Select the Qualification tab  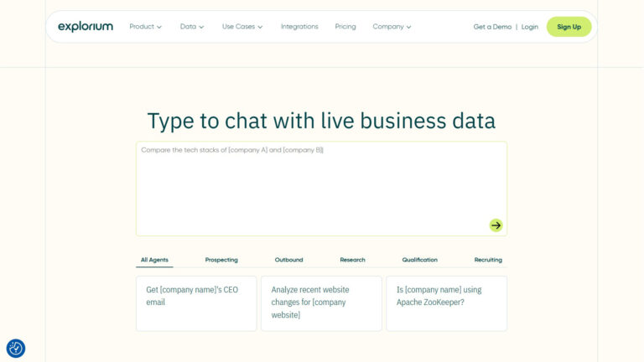(420, 260)
